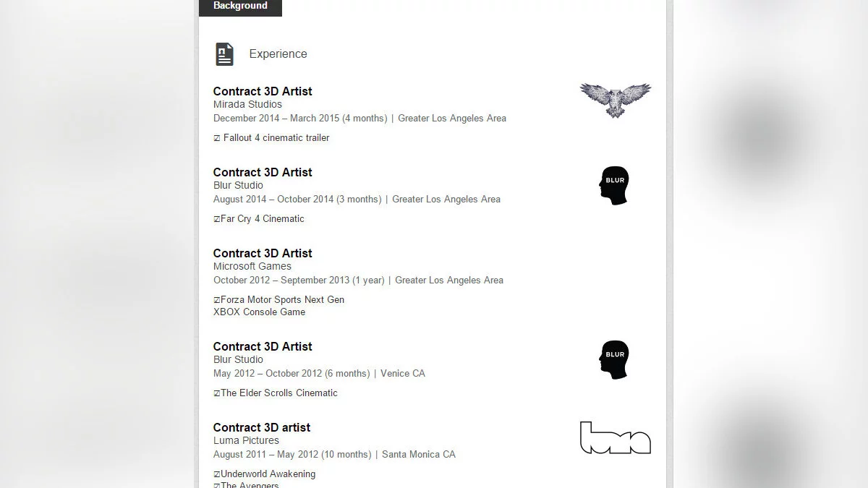Open the Mirada Studios company link

tap(247, 104)
